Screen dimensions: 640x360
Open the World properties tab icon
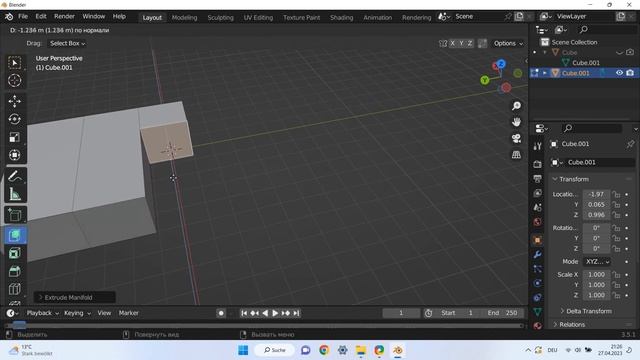pos(538,222)
